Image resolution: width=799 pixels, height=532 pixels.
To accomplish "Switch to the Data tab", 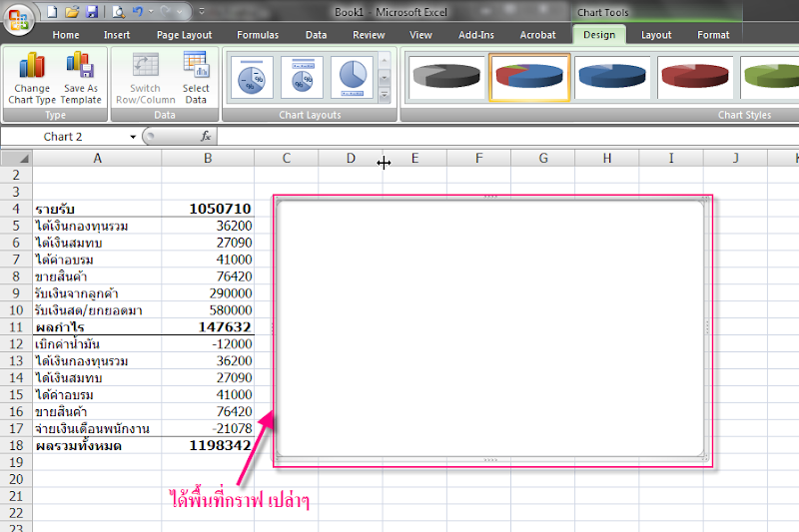I will coord(316,35).
